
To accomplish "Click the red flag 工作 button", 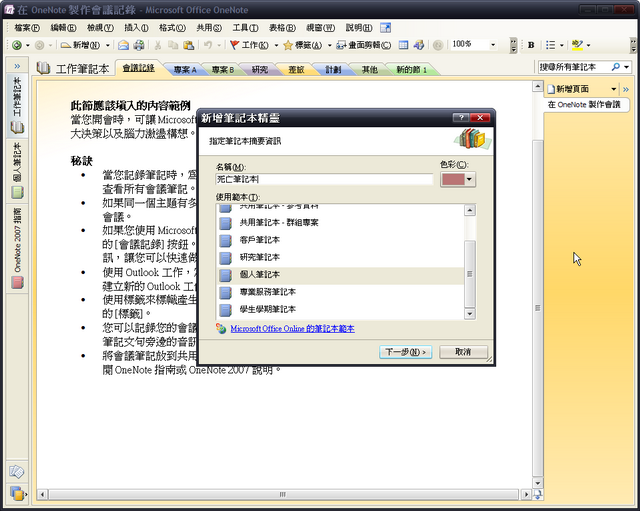I will pos(249,45).
